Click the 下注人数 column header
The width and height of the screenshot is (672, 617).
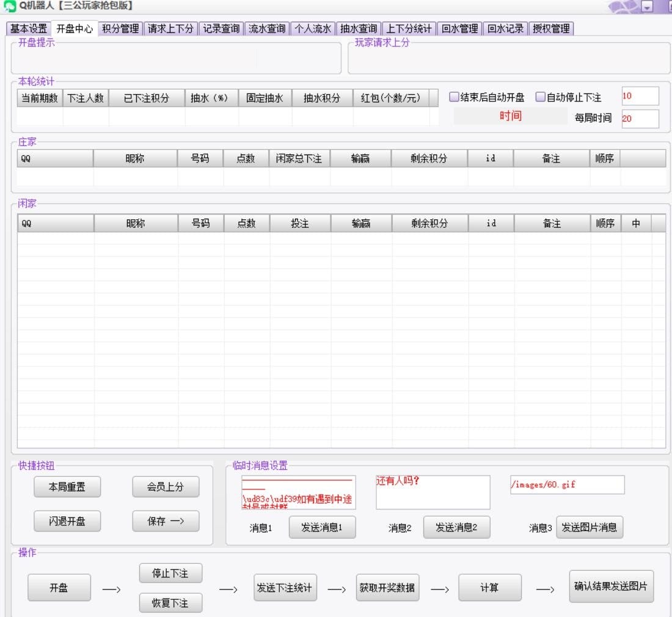click(x=86, y=98)
